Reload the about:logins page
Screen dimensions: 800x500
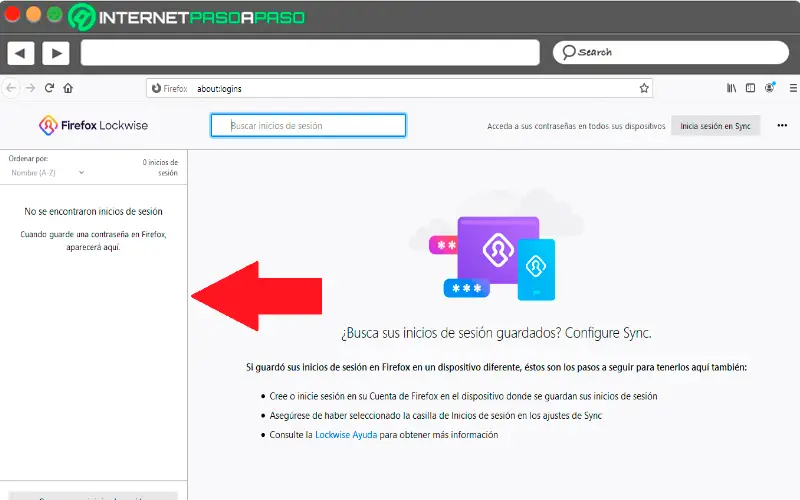tap(49, 88)
